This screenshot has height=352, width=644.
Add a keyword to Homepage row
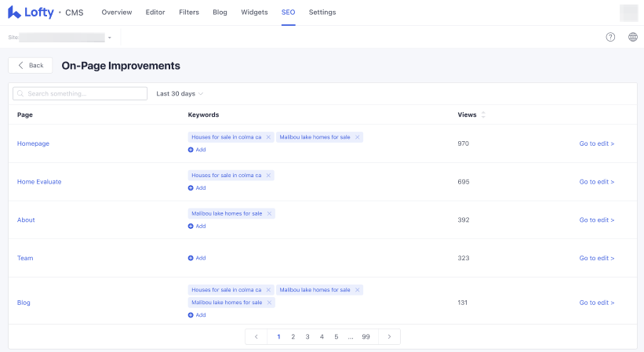(x=197, y=150)
